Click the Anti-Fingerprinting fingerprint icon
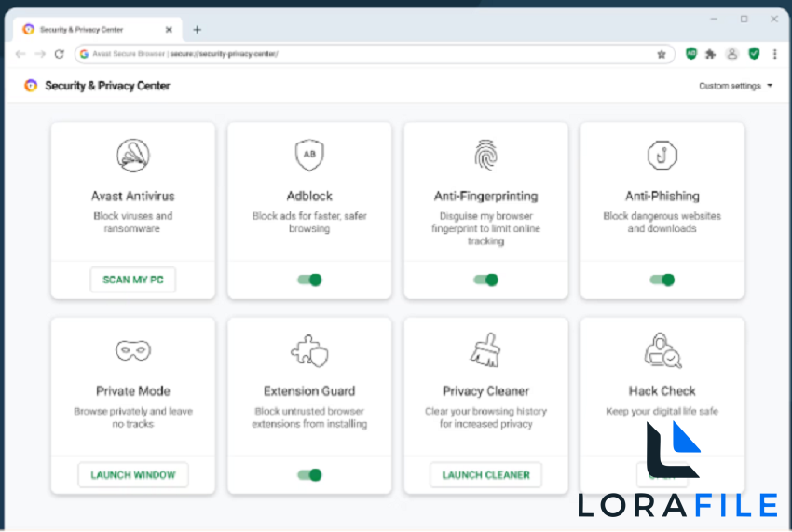Viewport: 792px width, 532px height. coord(485,155)
